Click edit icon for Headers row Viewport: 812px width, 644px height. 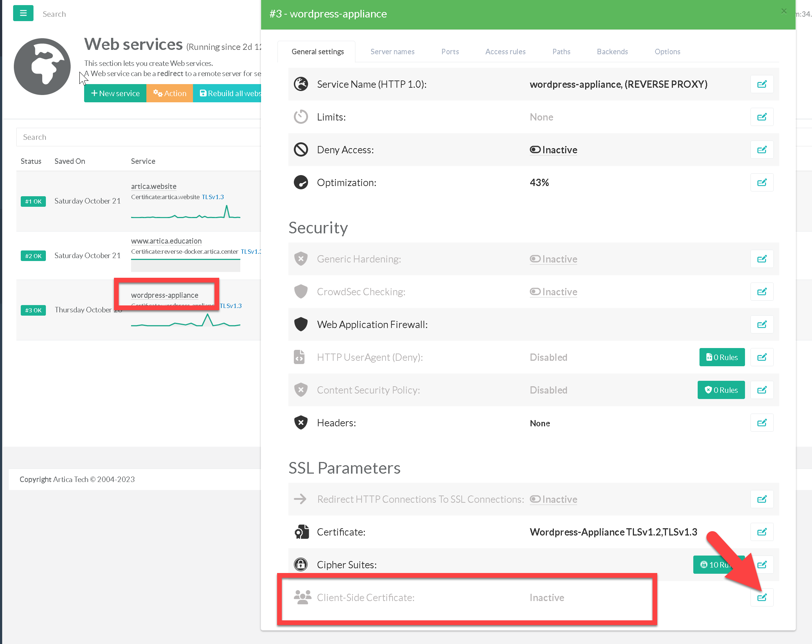[761, 423]
